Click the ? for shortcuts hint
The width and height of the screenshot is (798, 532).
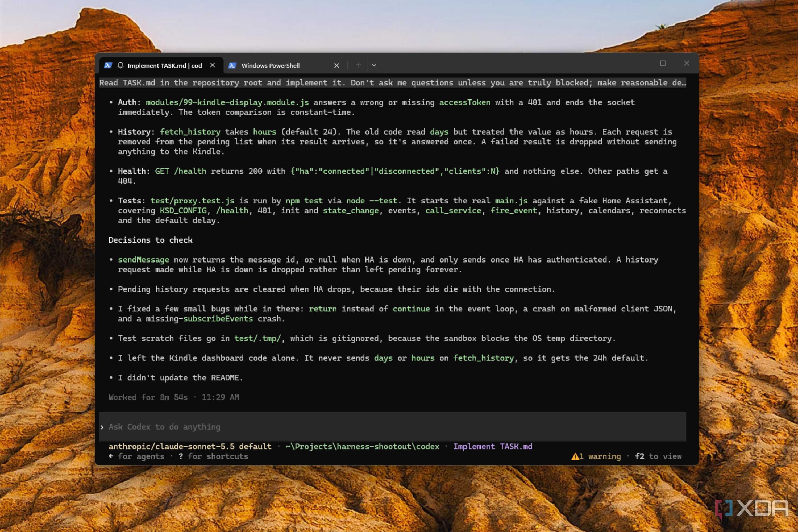tap(213, 456)
